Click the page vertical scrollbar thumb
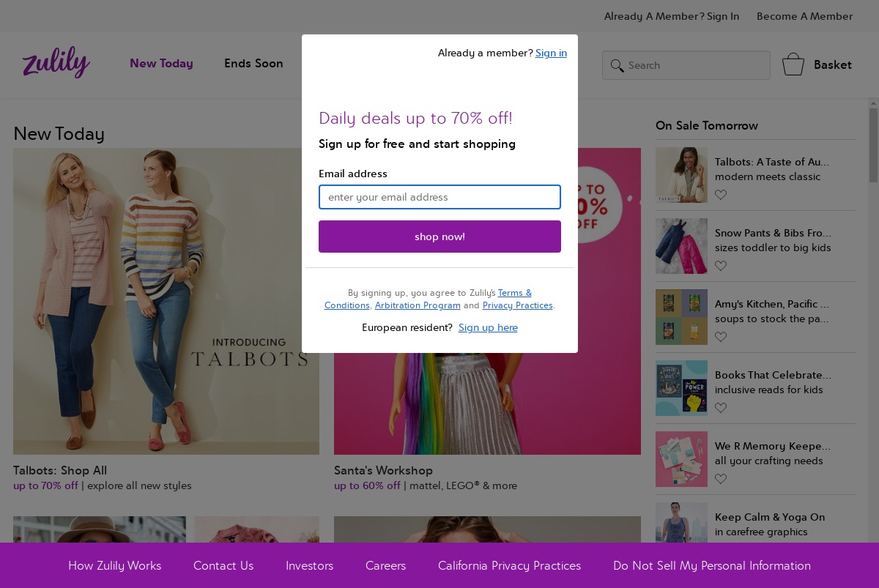879x588 pixels. [x=873, y=145]
